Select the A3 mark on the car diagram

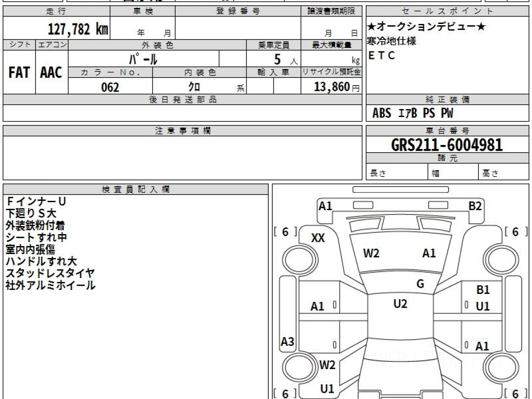point(288,341)
